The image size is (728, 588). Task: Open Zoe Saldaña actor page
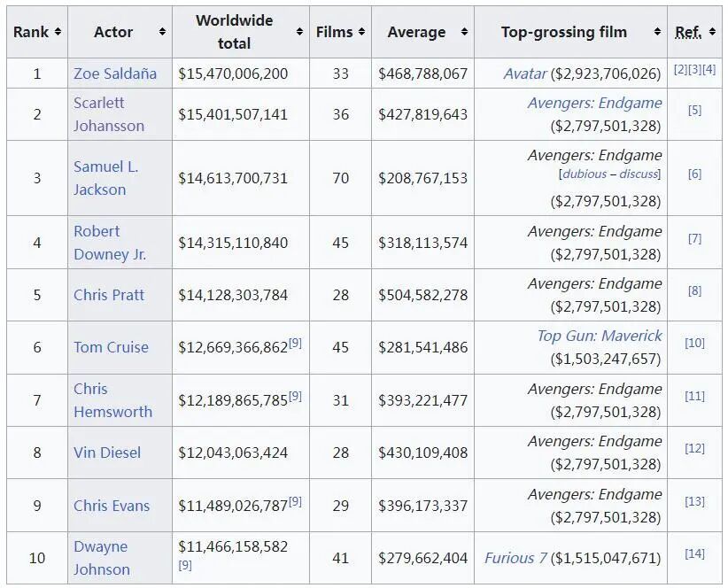(x=115, y=73)
